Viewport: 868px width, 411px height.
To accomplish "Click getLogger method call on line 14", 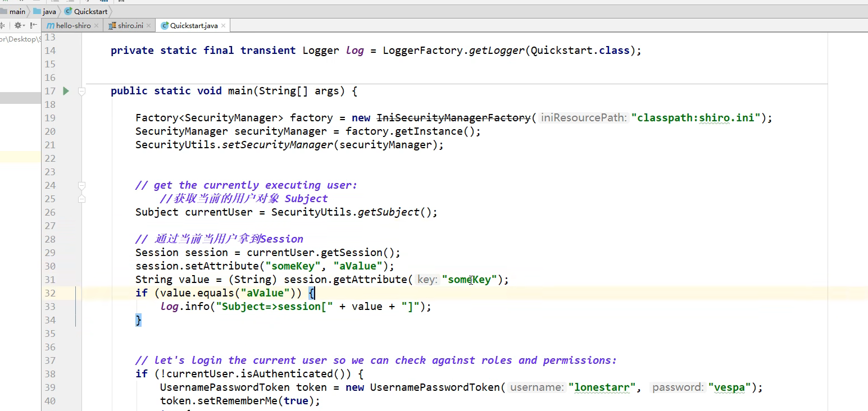I will 497,51.
